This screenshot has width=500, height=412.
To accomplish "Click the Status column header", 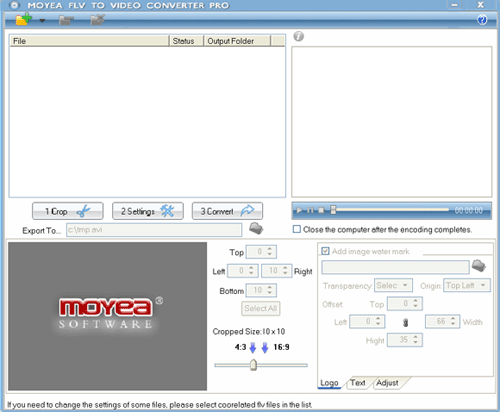I will coord(186,41).
